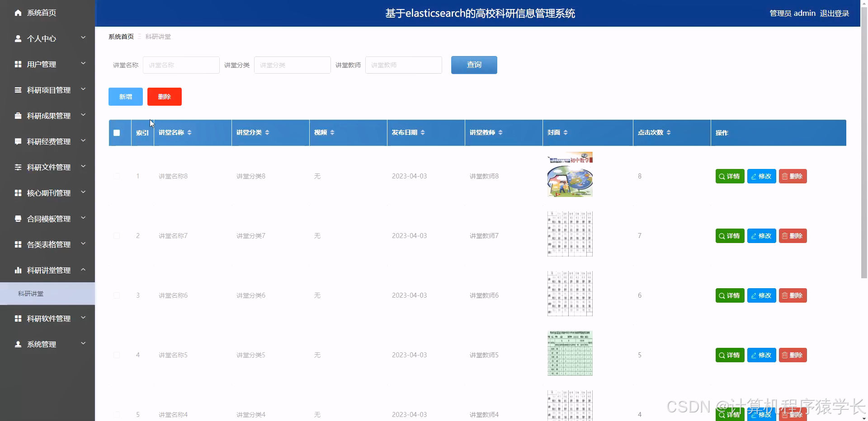Open the 各类表格管理 menu label
The height and width of the screenshot is (421, 868).
49,244
